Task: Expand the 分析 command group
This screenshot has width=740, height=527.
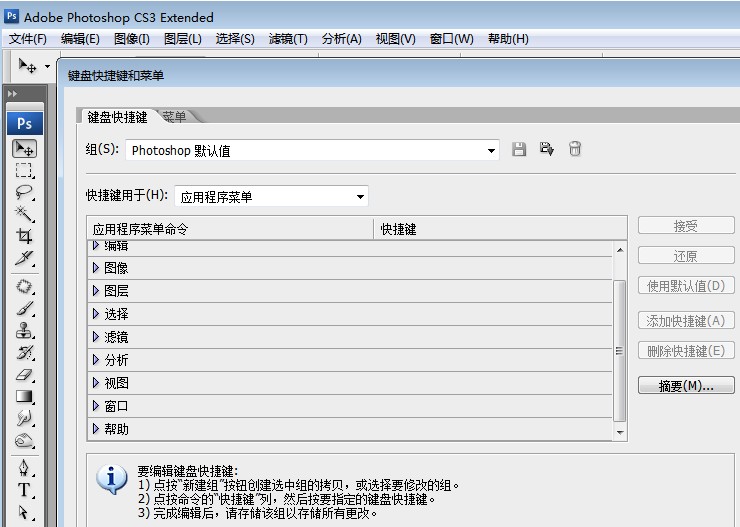Action: (96, 360)
